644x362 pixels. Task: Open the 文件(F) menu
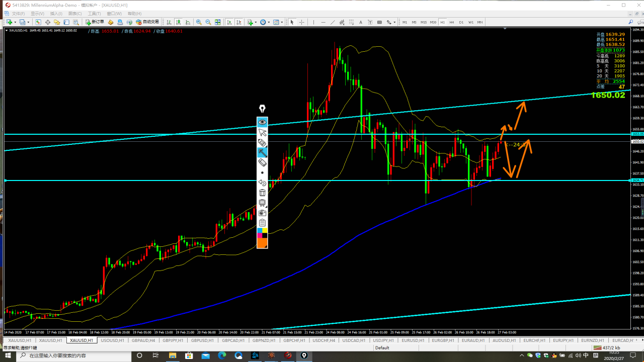tap(18, 14)
